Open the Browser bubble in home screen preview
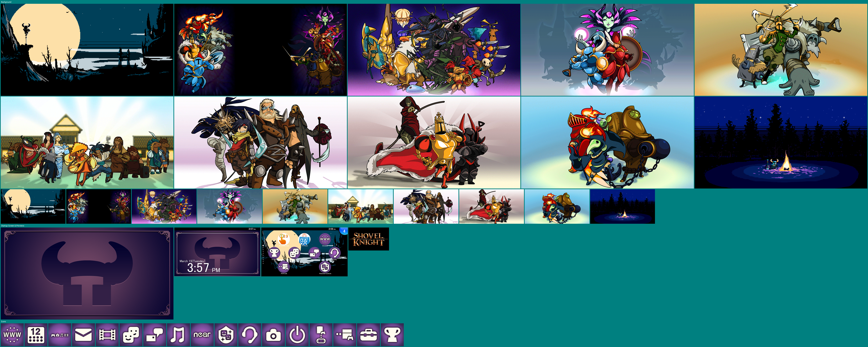 coord(325,239)
